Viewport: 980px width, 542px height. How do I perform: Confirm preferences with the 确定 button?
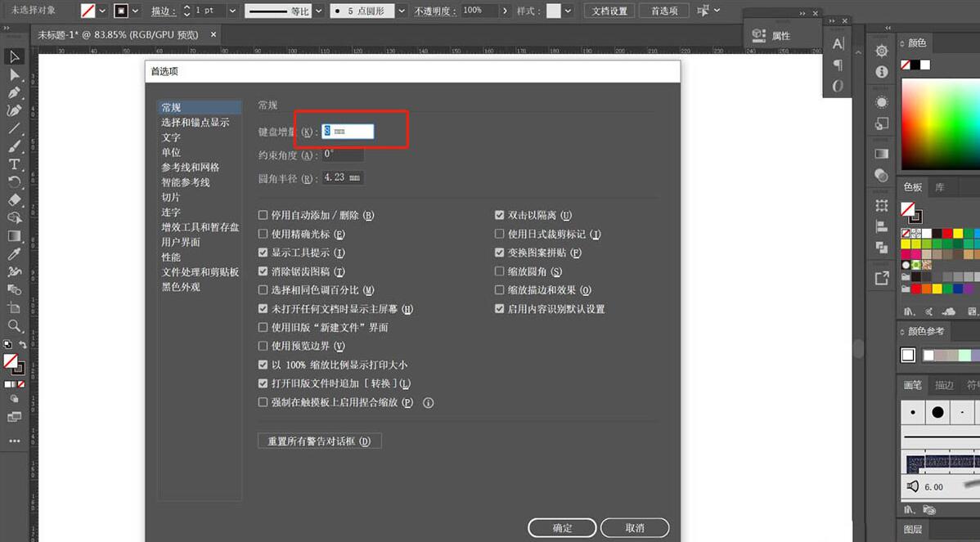pos(562,527)
